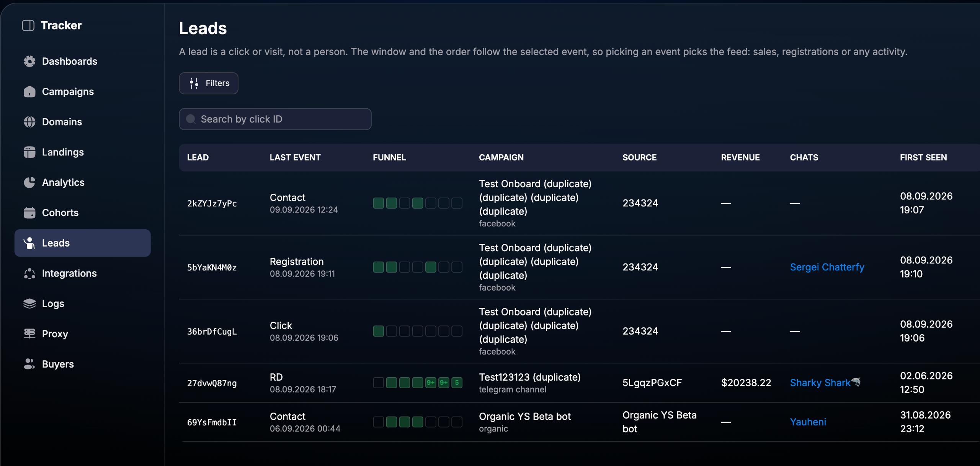Click the Integrations icon in sidebar

29,273
